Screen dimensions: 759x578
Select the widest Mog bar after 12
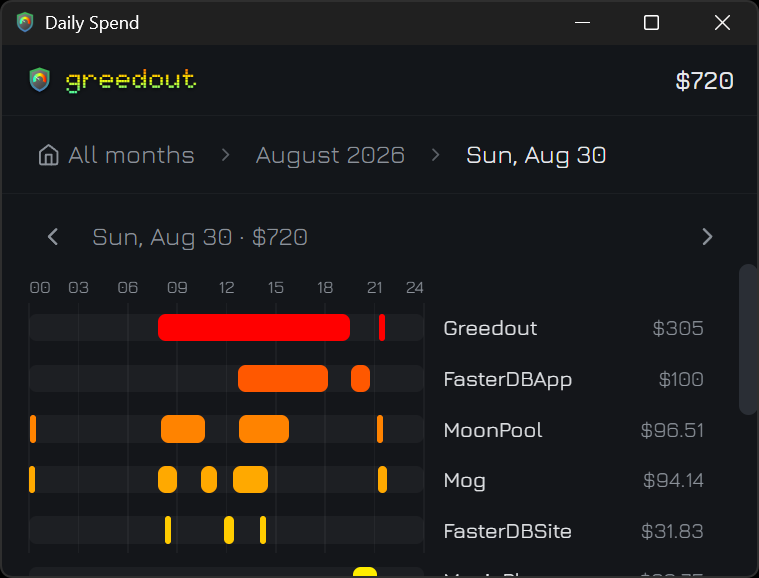(x=250, y=480)
